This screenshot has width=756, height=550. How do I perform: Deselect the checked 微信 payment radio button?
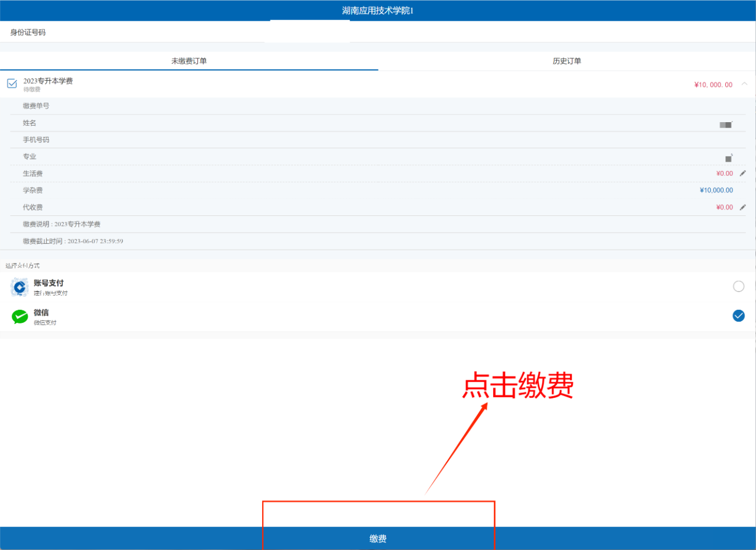[738, 316]
